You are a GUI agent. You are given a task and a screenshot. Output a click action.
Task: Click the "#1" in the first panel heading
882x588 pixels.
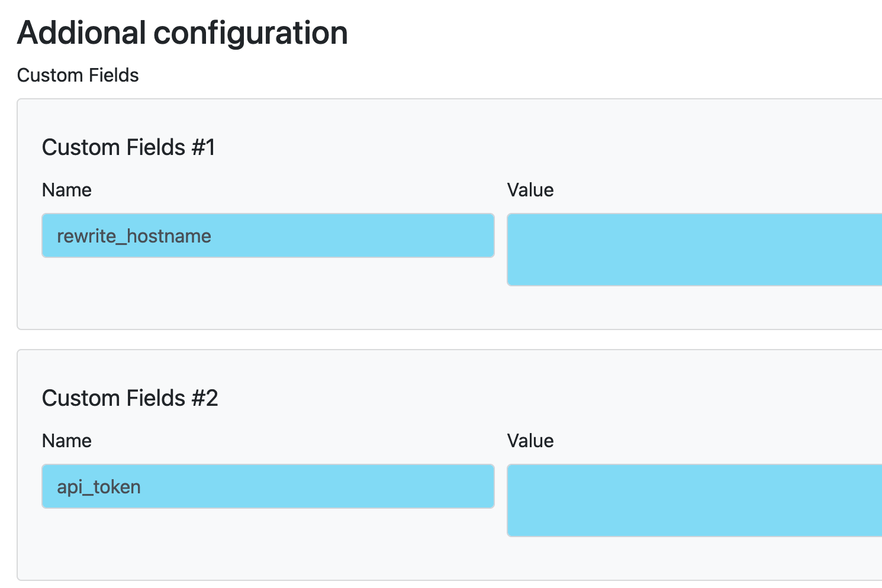tap(203, 147)
